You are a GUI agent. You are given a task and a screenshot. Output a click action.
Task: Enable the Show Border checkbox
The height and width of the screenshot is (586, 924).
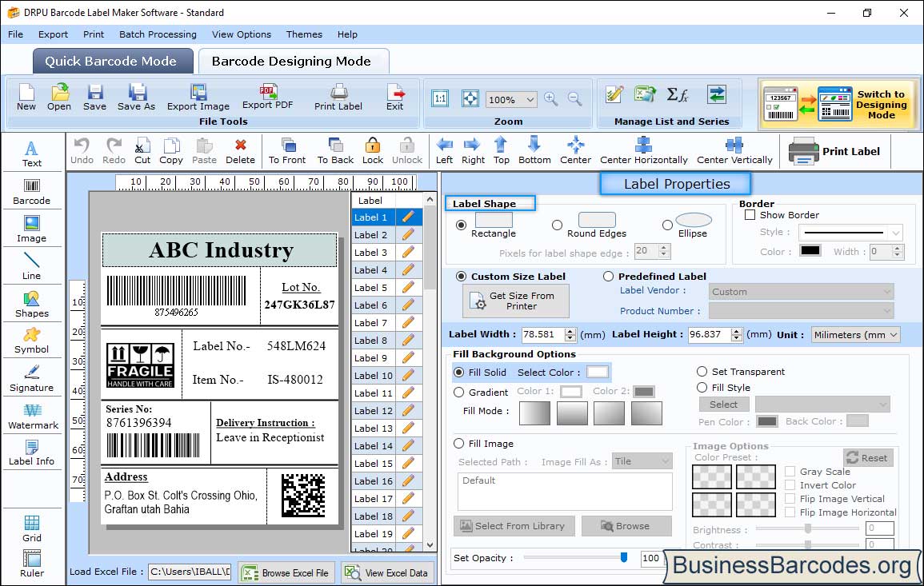coord(750,215)
